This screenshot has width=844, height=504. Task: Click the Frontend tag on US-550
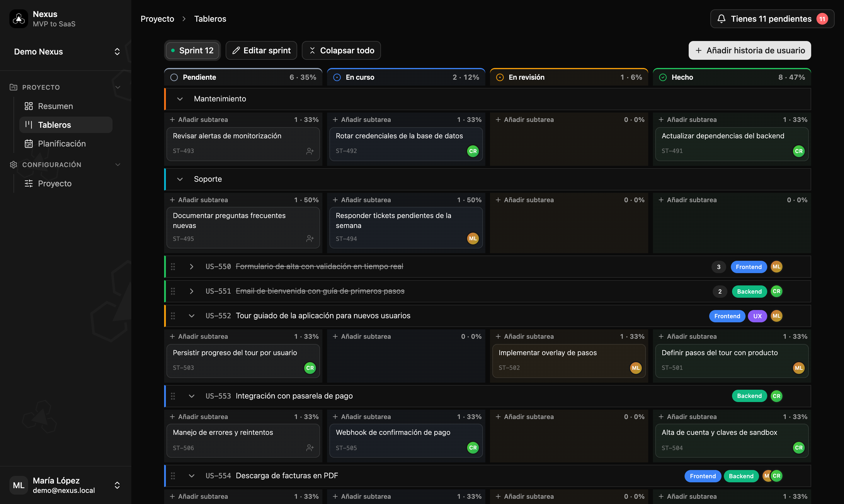coord(748,267)
